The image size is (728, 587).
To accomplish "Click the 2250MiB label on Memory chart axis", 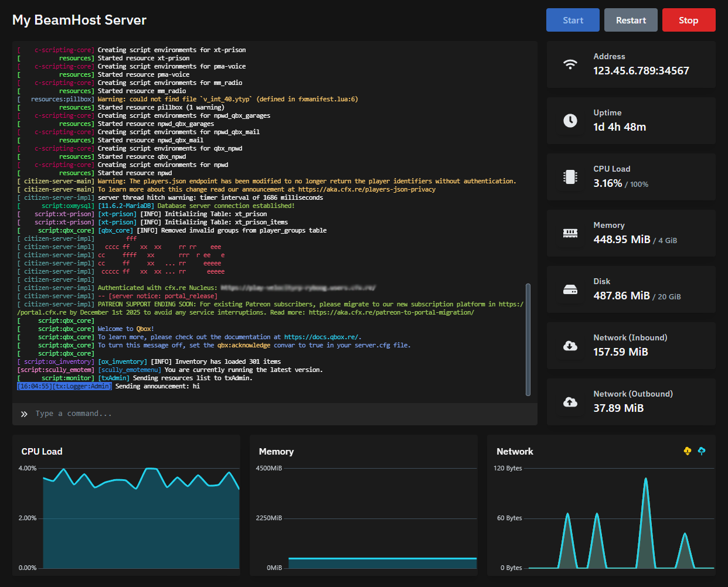I will 269,518.
